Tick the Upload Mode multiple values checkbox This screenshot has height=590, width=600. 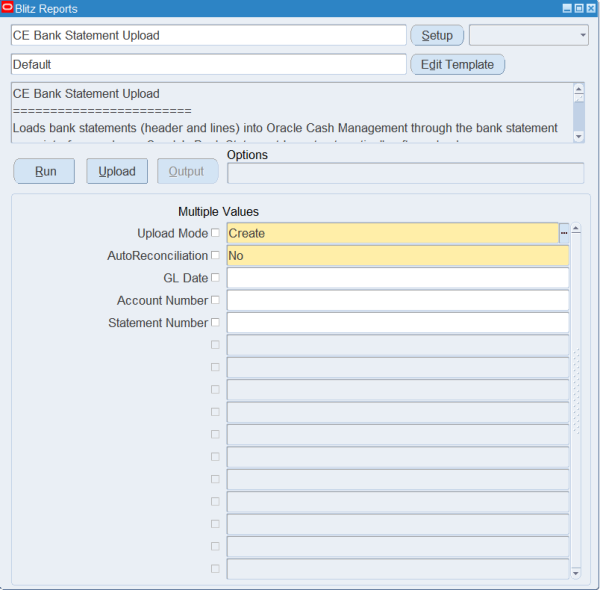coord(215,233)
